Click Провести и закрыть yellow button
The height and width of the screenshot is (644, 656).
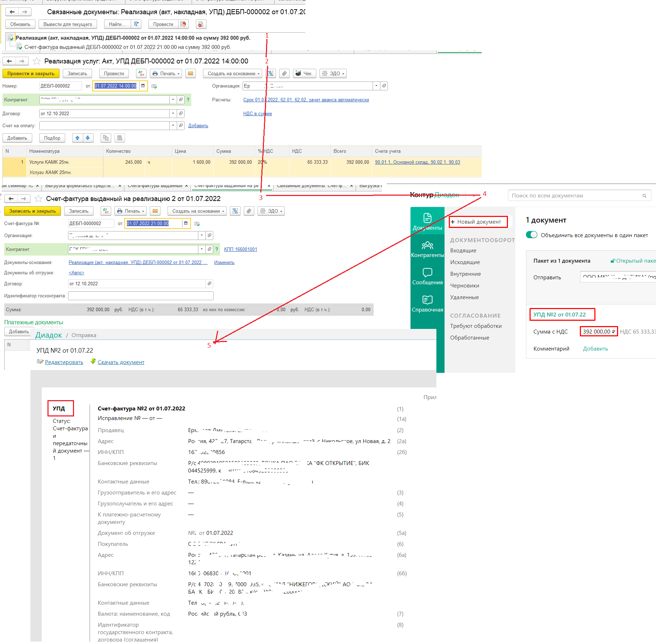click(x=31, y=73)
